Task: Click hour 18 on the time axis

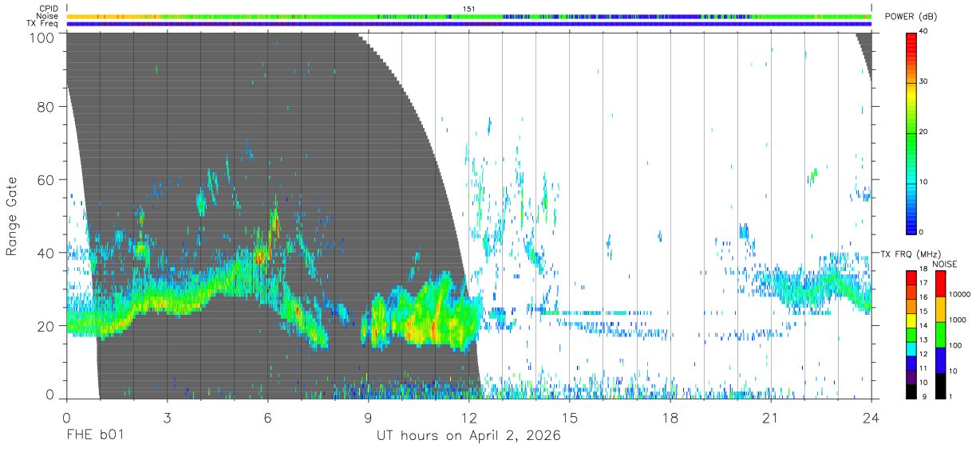Action: coord(670,419)
